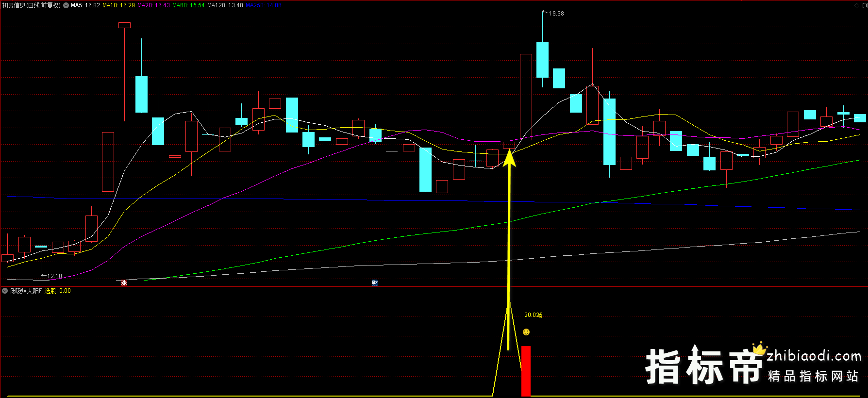Click the blue MA250: 14.06 label
This screenshot has width=868, height=398.
coord(264,6)
